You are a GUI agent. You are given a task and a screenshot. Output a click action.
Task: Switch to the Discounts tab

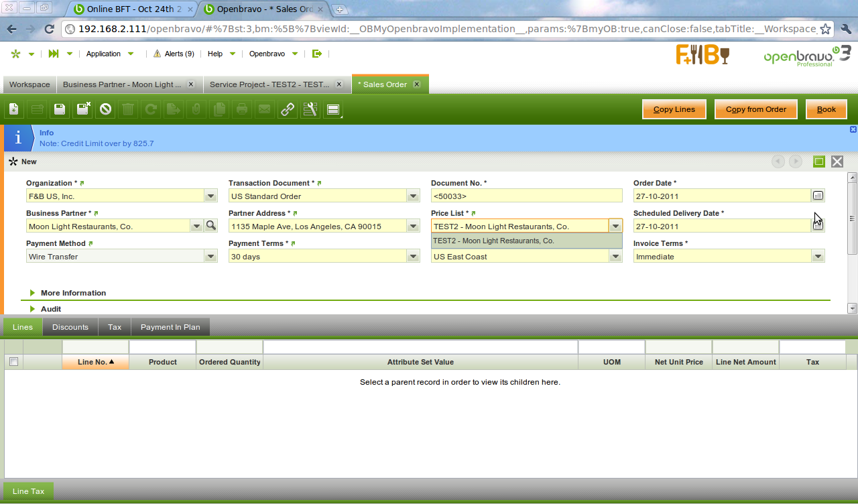(70, 327)
